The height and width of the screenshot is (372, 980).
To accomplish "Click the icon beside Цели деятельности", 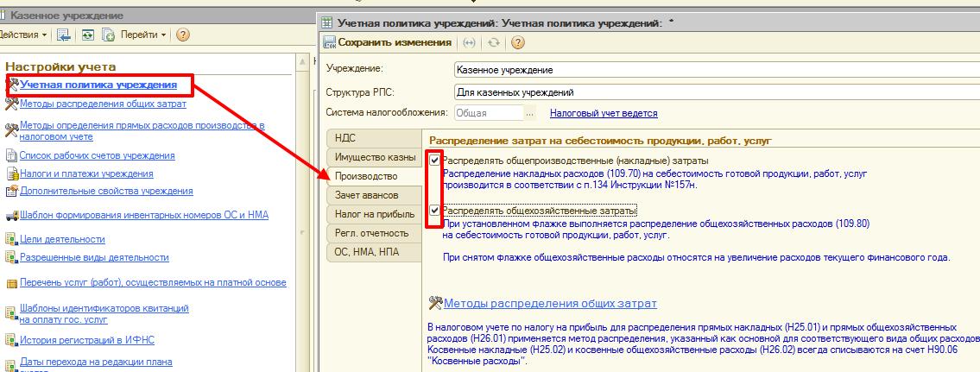I will [x=11, y=239].
